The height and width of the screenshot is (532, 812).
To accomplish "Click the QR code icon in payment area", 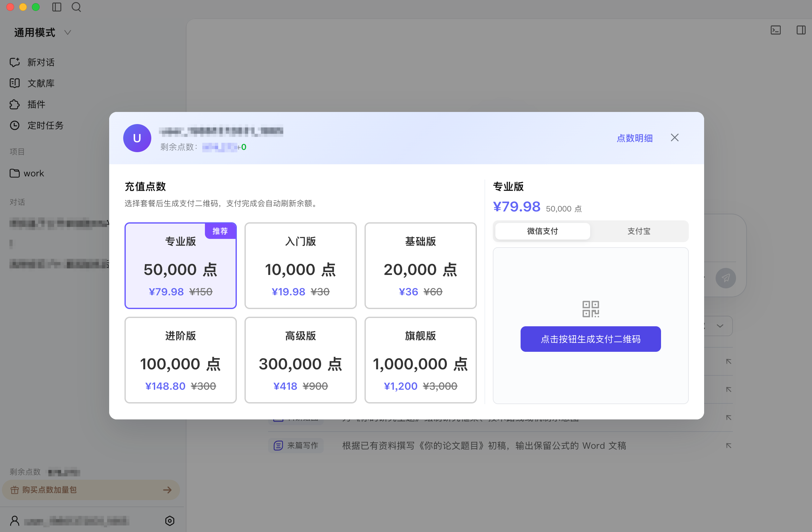I will pos(590,309).
